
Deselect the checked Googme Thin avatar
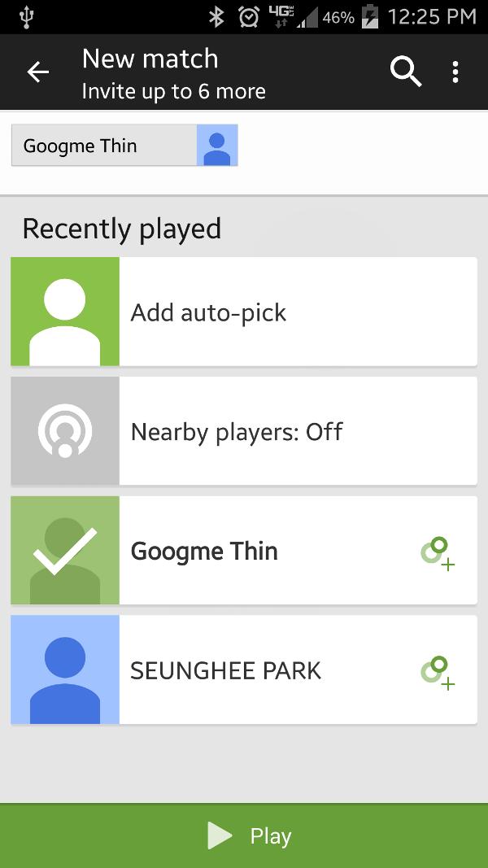[x=65, y=551]
